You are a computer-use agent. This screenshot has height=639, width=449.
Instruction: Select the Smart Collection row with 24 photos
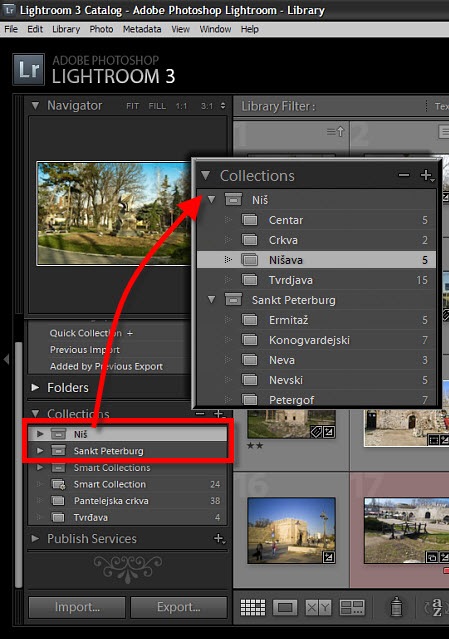click(128, 484)
